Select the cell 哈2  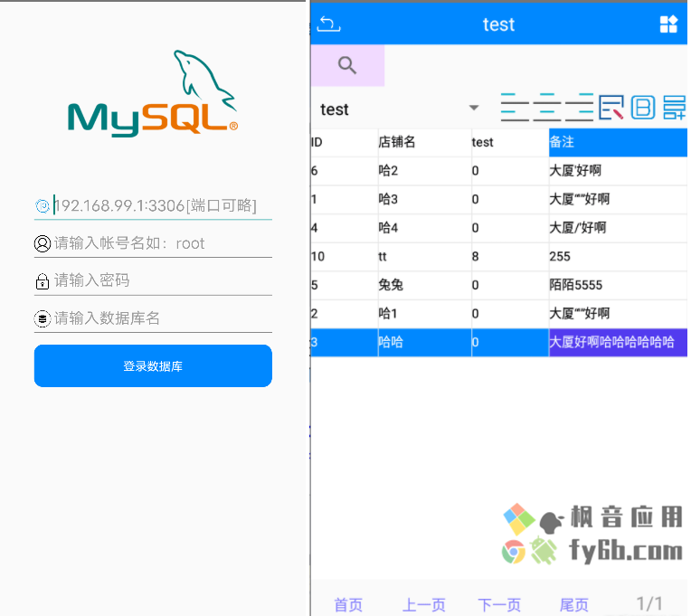point(424,171)
